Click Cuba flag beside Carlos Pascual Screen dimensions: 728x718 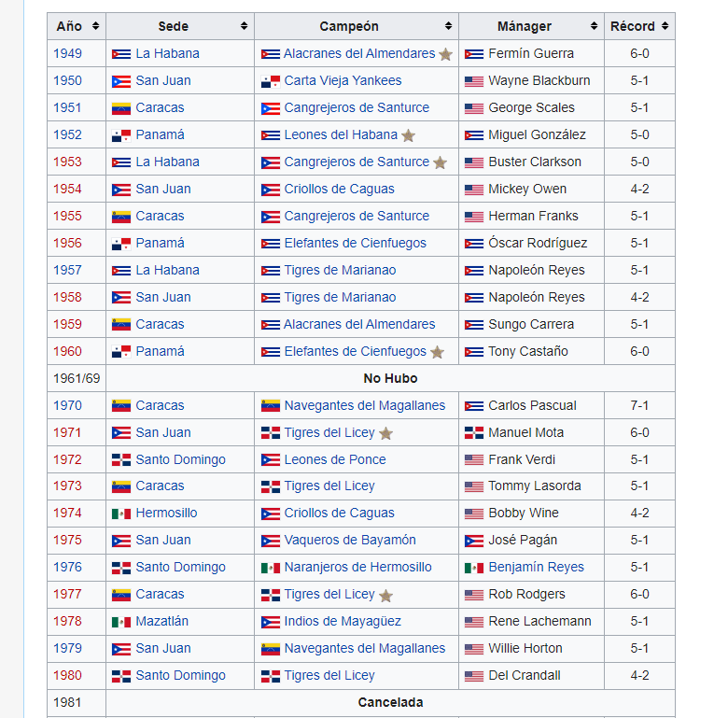(x=474, y=406)
